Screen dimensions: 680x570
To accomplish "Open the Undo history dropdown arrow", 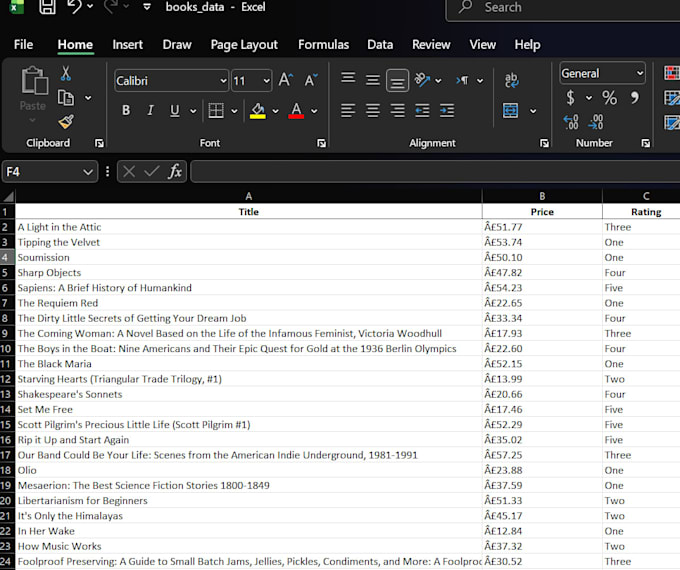I will click(90, 7).
